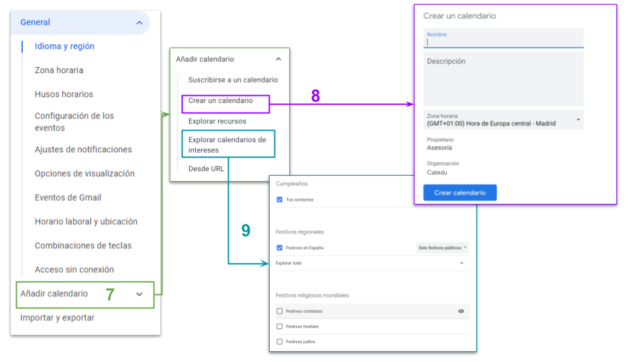This screenshot has width=644, height=362.
Task: Click the Catedu organization text
Action: pyautogui.click(x=437, y=172)
